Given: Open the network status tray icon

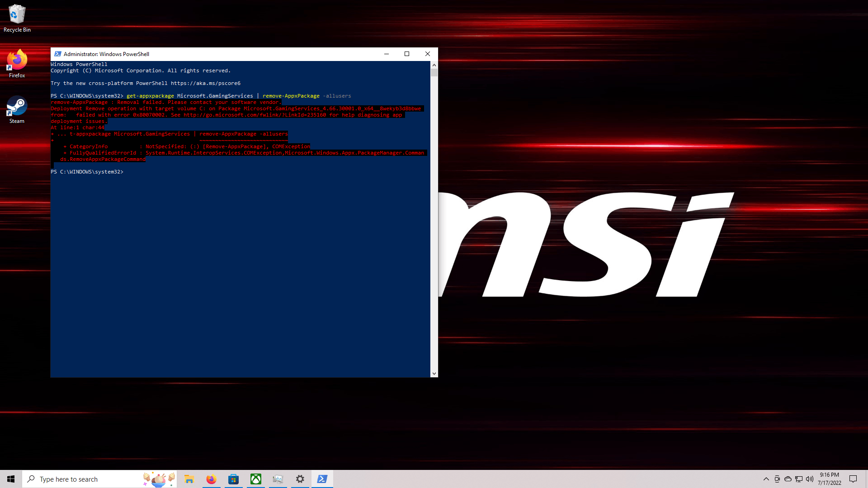Looking at the screenshot, I should 799,479.
